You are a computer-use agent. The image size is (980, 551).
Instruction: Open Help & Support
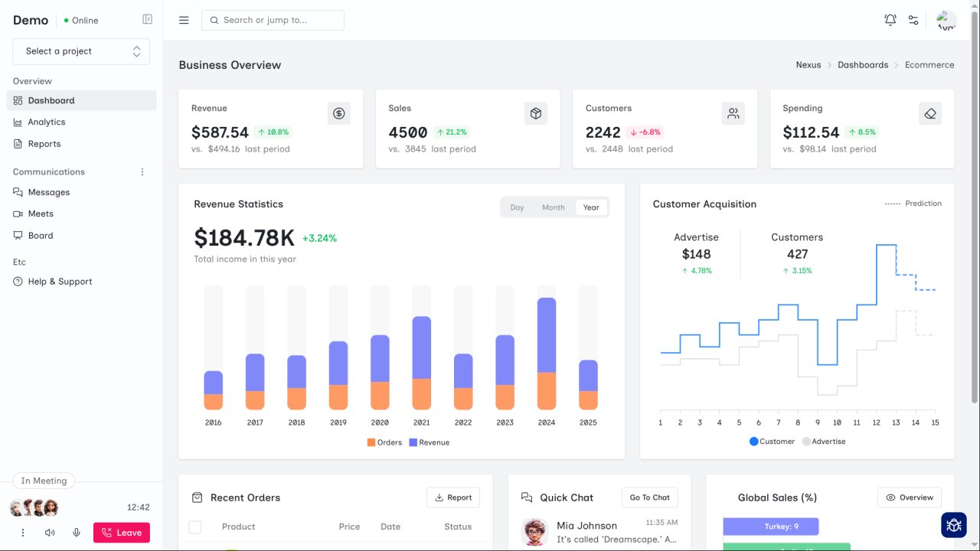59,281
